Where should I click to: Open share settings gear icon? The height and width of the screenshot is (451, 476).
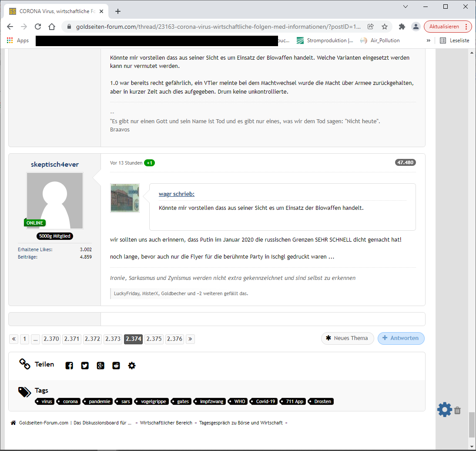click(132, 366)
